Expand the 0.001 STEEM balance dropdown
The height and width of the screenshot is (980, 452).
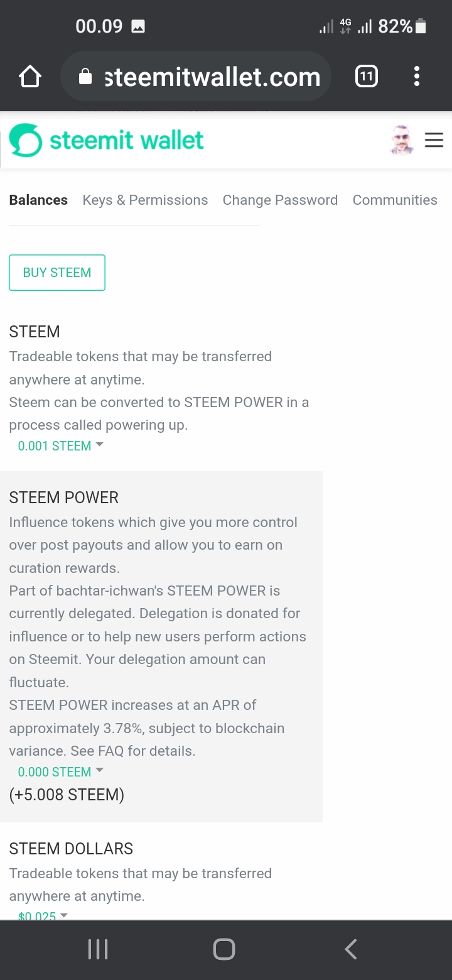pyautogui.click(x=60, y=446)
